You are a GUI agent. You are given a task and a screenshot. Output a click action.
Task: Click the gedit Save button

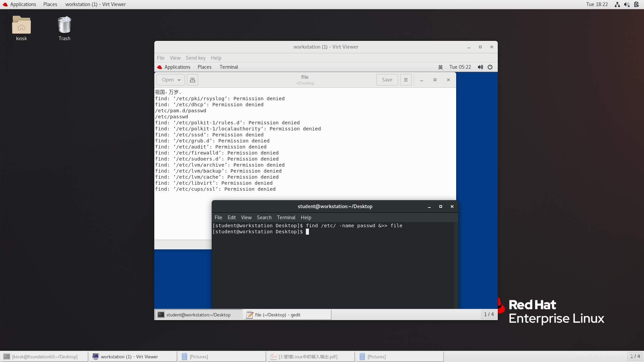click(387, 80)
